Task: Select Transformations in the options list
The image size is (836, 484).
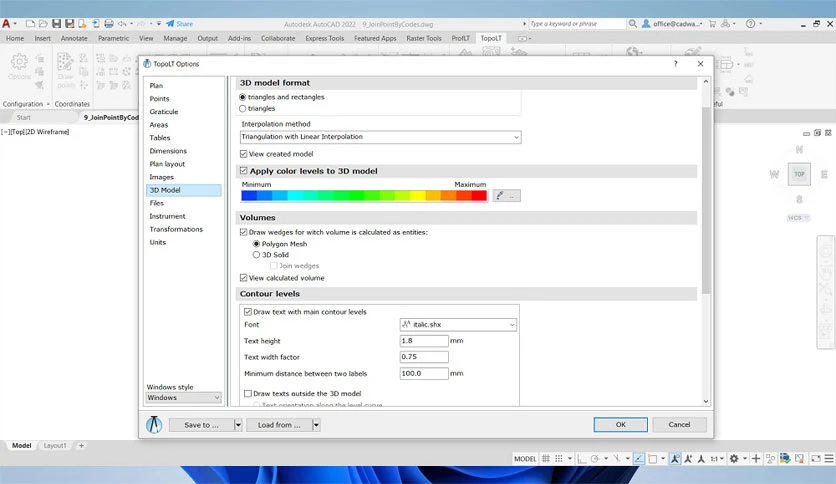Action: [176, 229]
